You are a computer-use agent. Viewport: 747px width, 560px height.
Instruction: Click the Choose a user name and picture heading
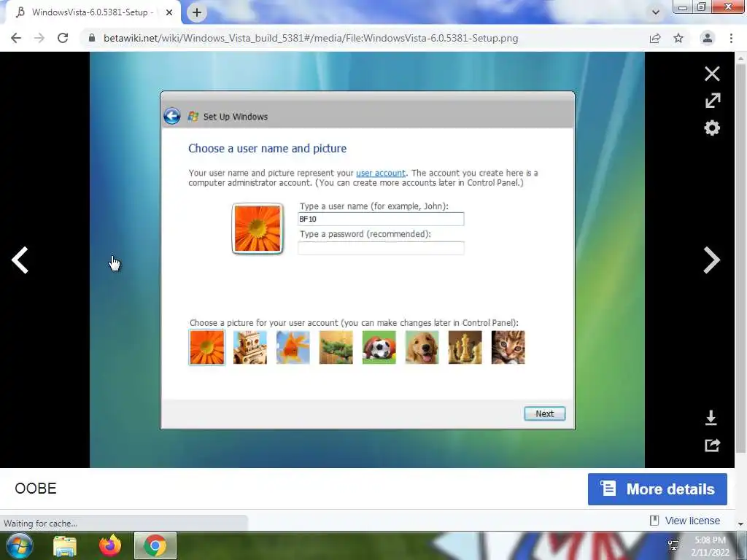click(267, 149)
